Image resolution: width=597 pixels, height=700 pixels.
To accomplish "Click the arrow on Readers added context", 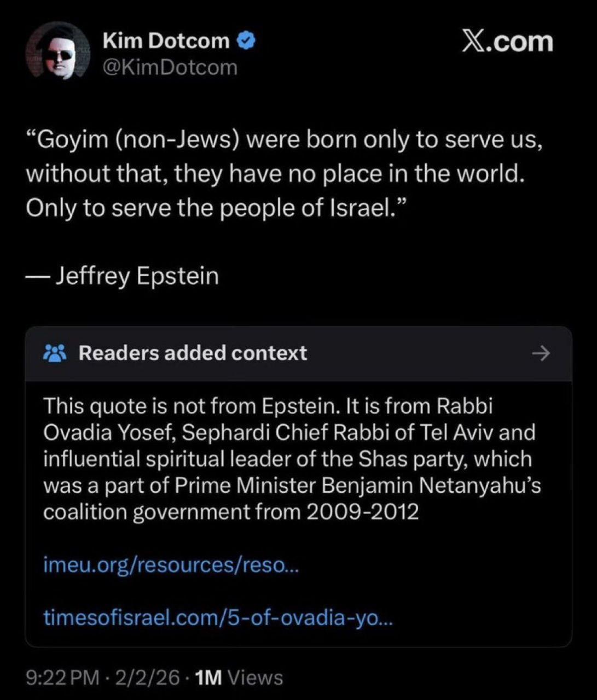I will (x=541, y=353).
